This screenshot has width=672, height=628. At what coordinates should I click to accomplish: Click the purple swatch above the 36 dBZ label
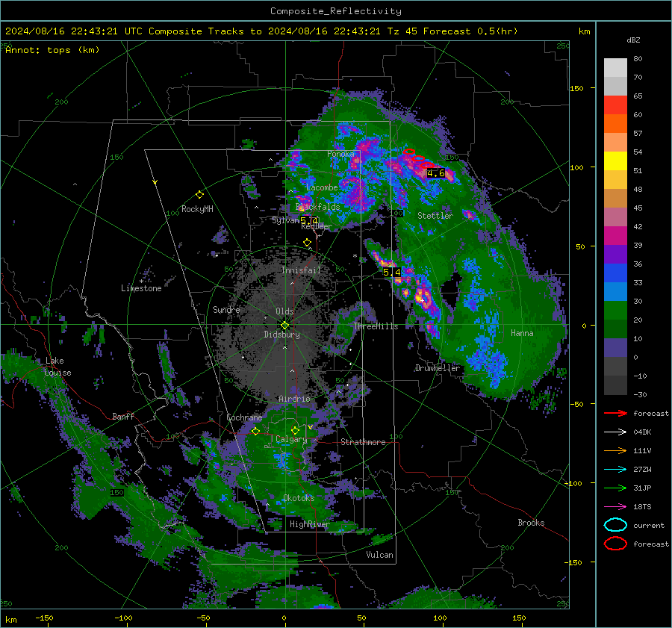click(x=615, y=255)
